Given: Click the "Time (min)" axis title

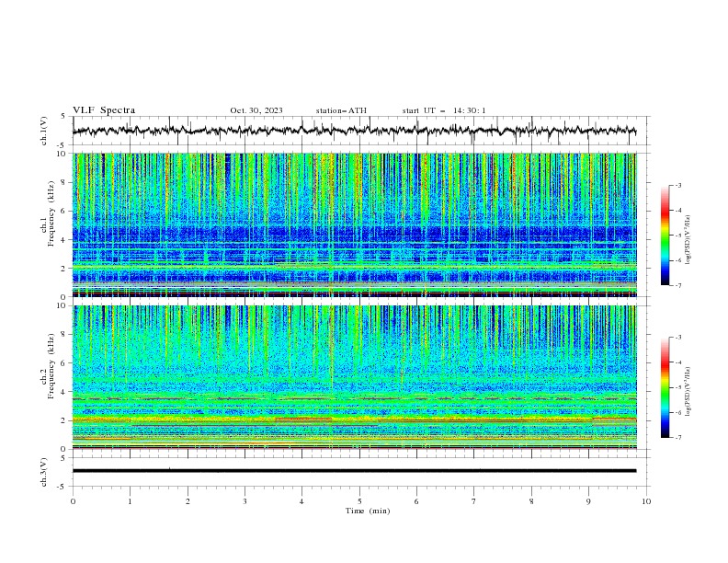Looking at the screenshot, I should tap(368, 511).
